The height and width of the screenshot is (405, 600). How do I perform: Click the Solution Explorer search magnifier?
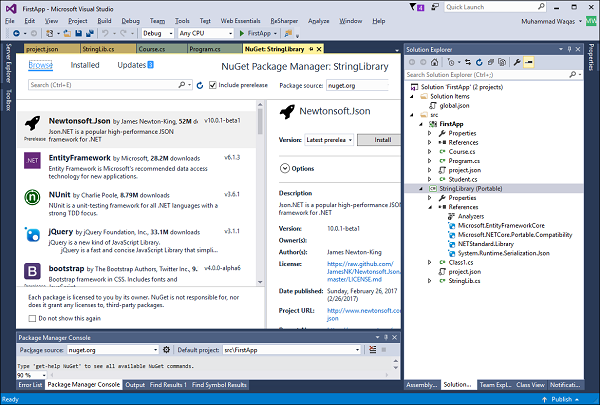click(x=572, y=75)
